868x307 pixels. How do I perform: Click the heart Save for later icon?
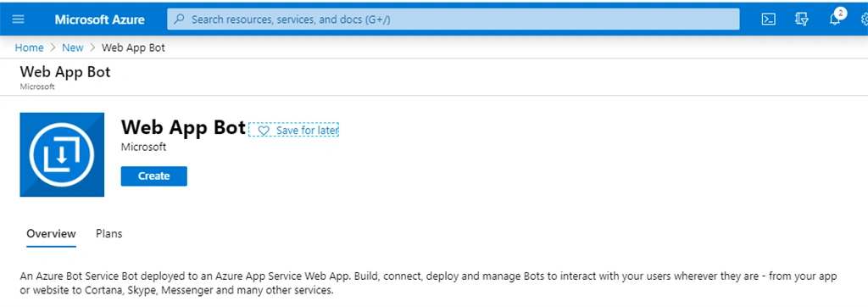(264, 131)
